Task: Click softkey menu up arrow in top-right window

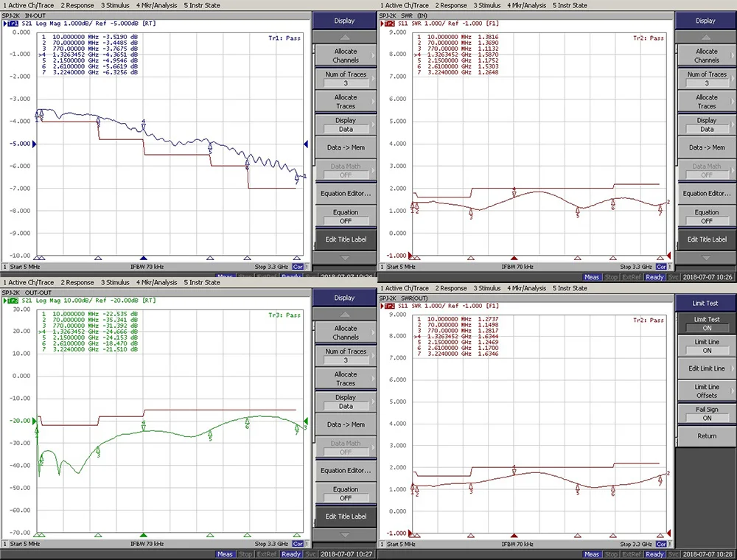Action: pos(706,37)
